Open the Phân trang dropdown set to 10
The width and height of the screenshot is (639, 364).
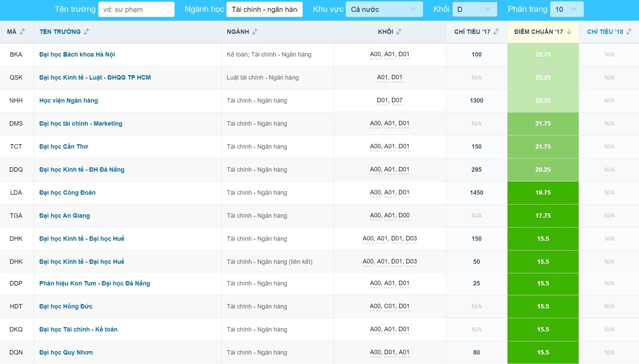566,9
